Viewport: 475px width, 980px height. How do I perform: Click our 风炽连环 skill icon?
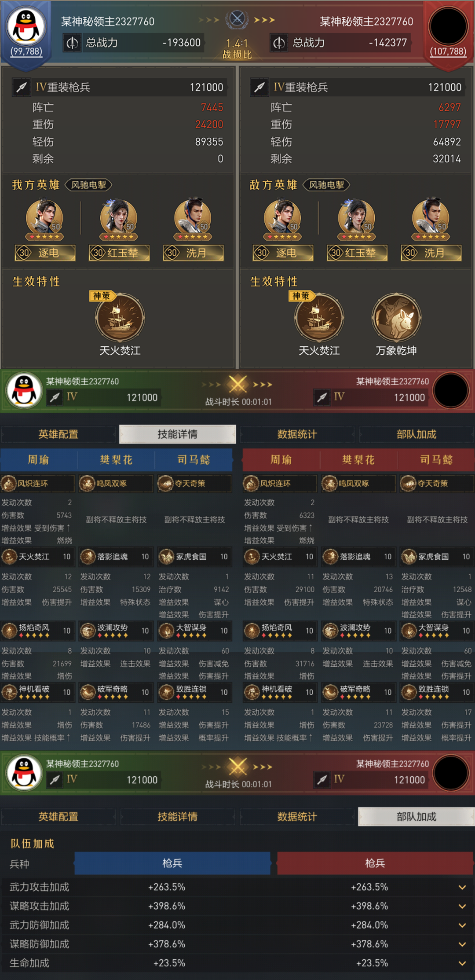click(8, 483)
